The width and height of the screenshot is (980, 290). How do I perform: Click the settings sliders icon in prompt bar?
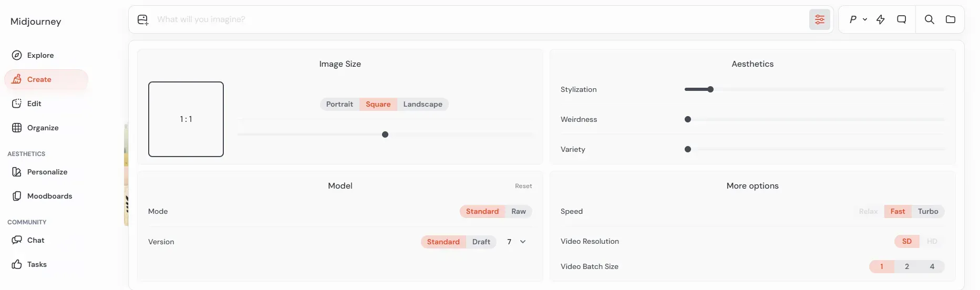(x=819, y=19)
